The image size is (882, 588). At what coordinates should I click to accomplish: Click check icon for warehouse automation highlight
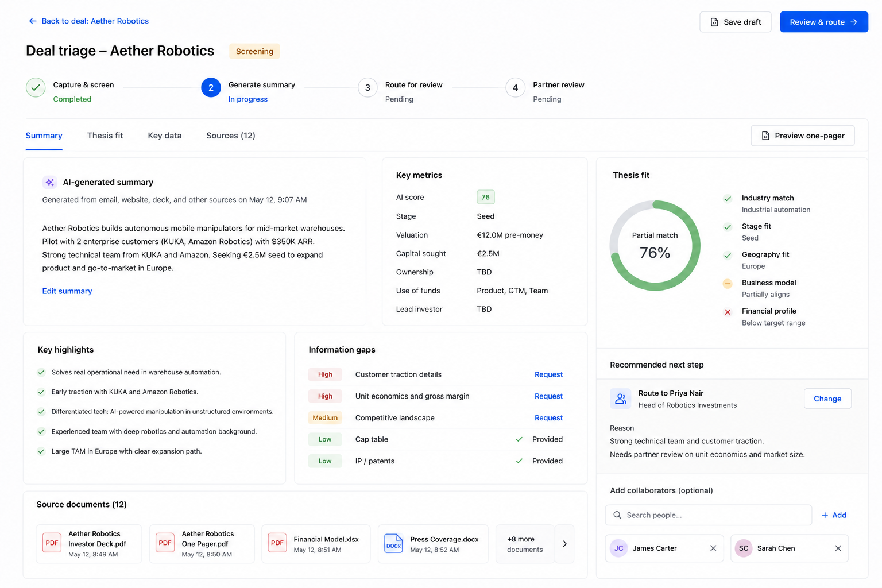(x=41, y=372)
